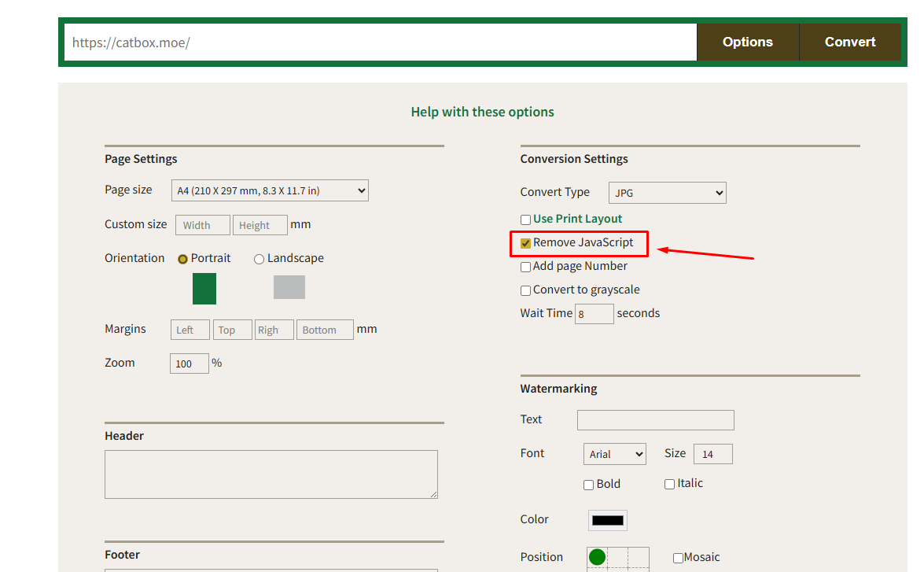Click the green portrait orientation page icon
Screen dimensions: 924x572
(x=204, y=289)
